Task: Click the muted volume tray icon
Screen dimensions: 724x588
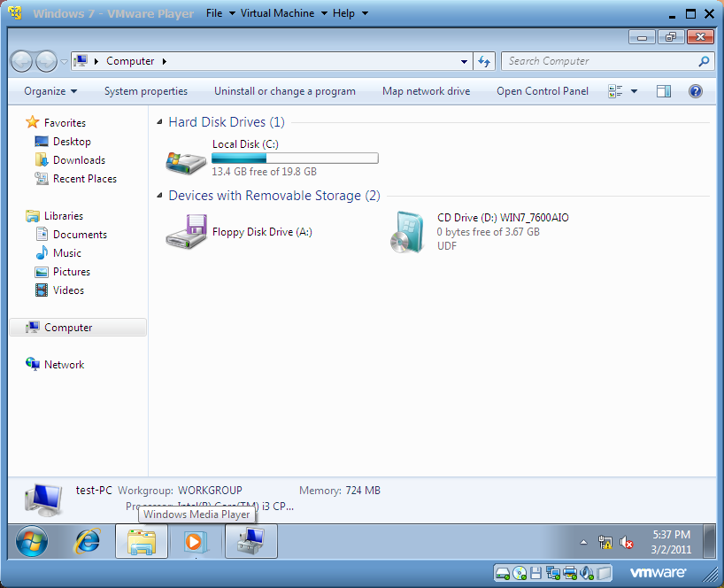Action: (x=626, y=542)
